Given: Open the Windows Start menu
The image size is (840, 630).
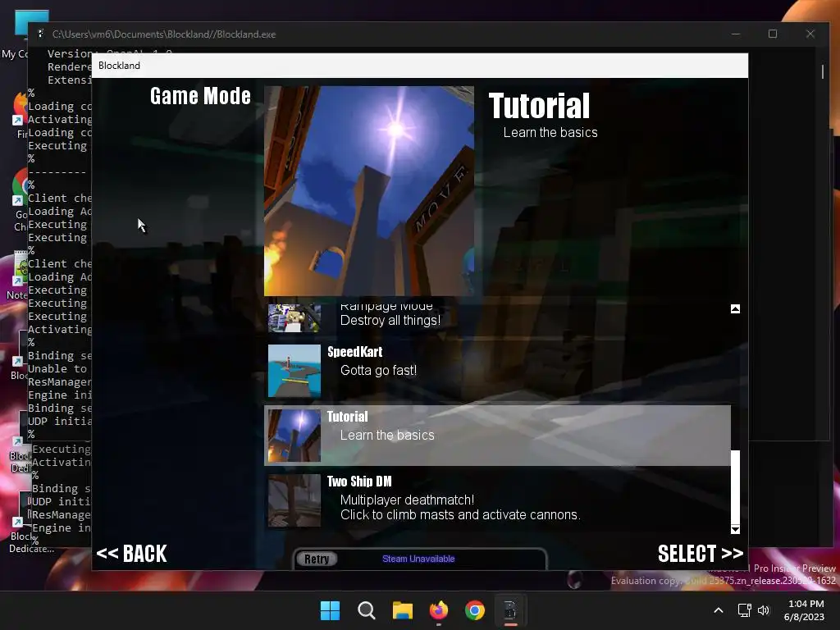Looking at the screenshot, I should (x=330, y=610).
